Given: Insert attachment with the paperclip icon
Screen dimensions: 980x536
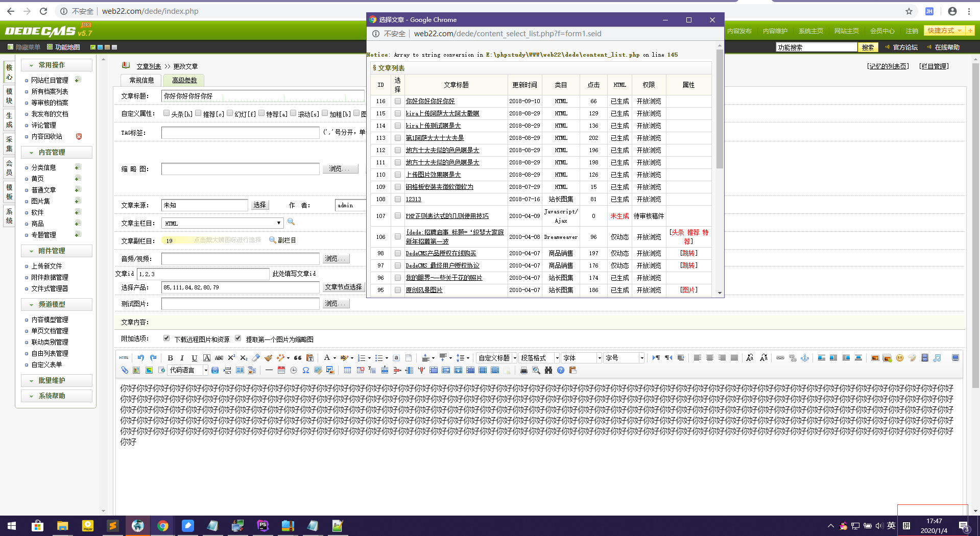Looking at the screenshot, I should click(125, 370).
